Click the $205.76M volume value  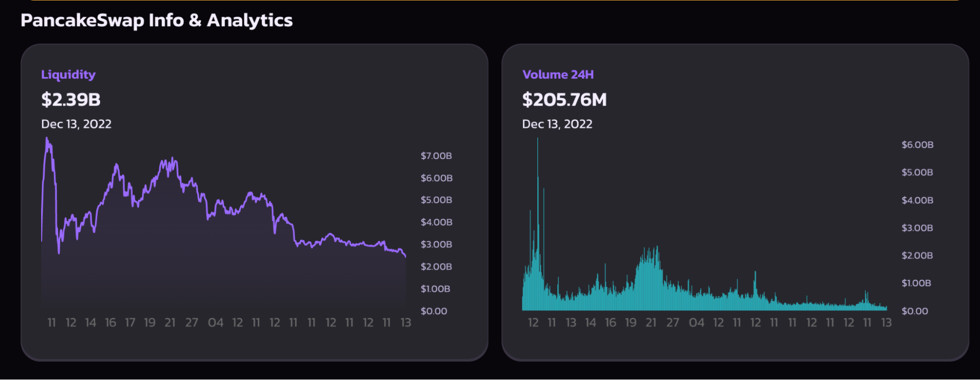(564, 100)
